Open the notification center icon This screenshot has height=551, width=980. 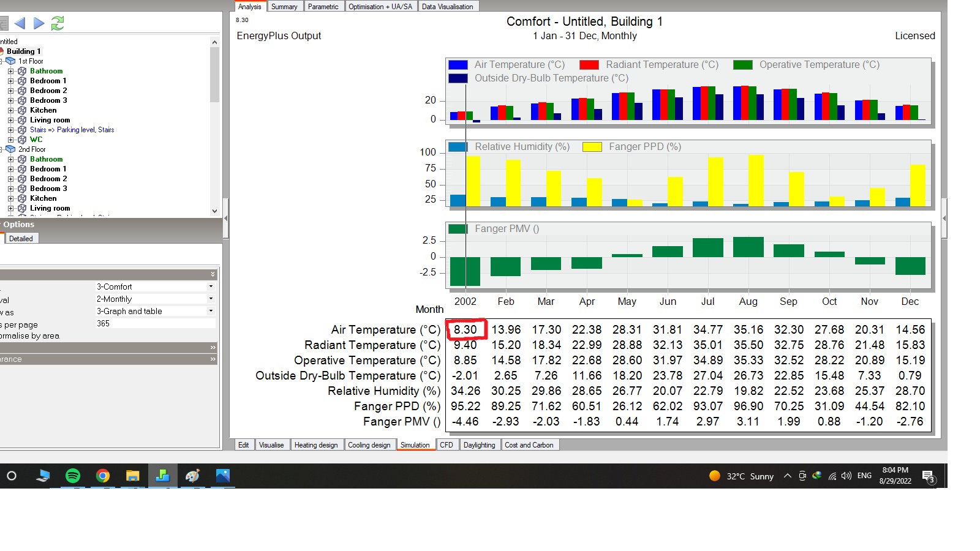(x=928, y=476)
